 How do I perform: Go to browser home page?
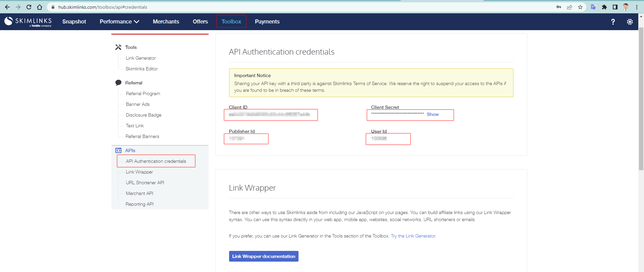40,7
